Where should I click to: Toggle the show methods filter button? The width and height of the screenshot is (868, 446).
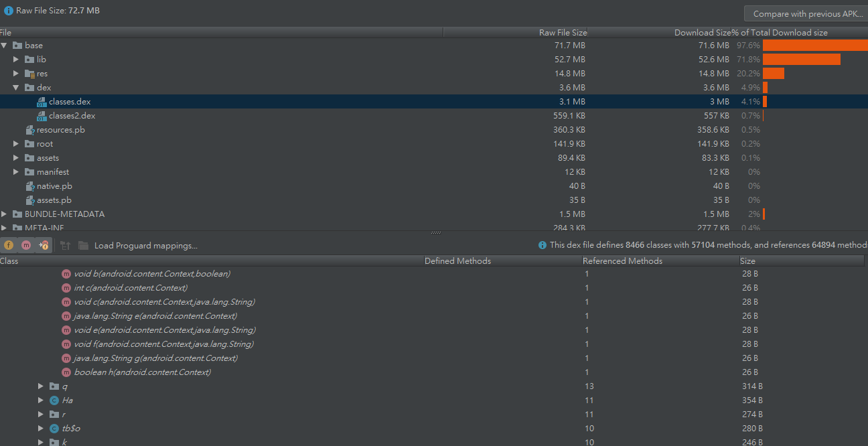click(26, 245)
